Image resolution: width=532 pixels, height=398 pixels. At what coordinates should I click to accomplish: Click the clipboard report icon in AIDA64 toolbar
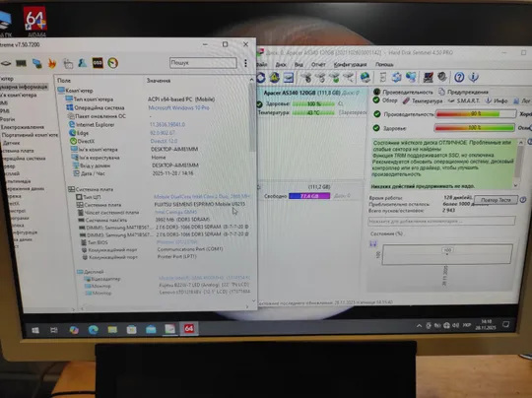point(68,63)
